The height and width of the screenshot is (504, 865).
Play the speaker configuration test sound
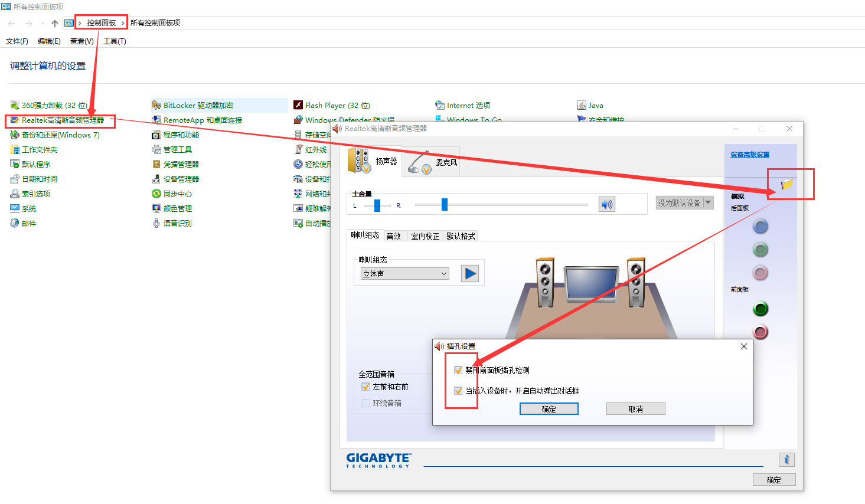(469, 274)
